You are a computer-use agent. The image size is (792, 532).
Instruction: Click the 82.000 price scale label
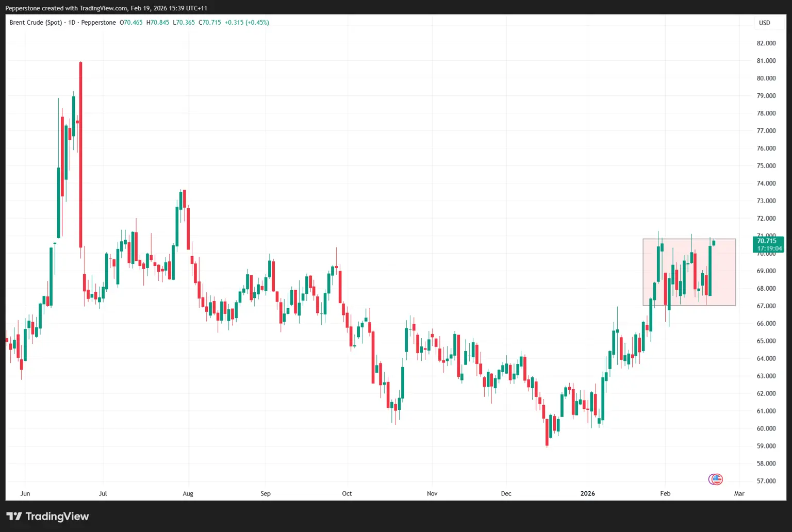(766, 43)
